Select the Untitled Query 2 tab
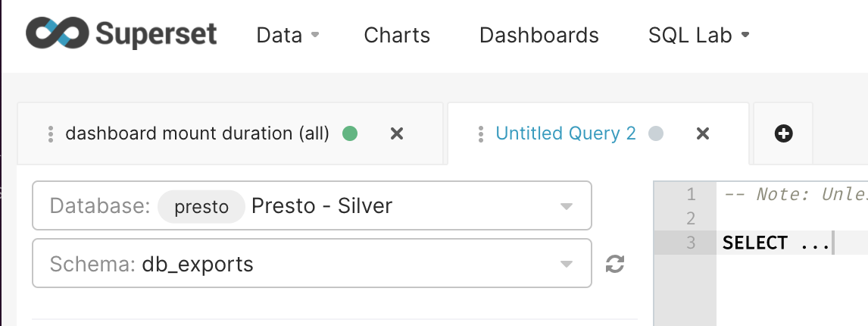Image resolution: width=868 pixels, height=326 pixels. 565,134
